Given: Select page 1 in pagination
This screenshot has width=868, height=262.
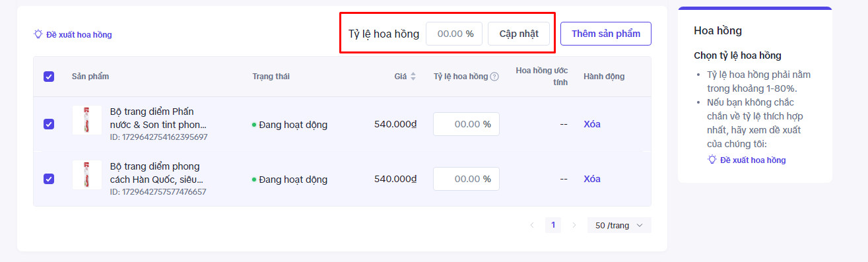Looking at the screenshot, I should tap(553, 225).
